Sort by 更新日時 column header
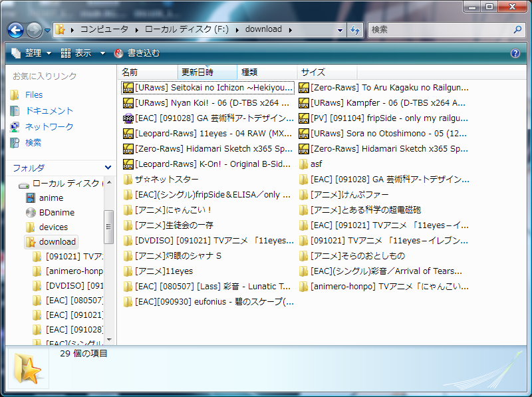 (207, 72)
